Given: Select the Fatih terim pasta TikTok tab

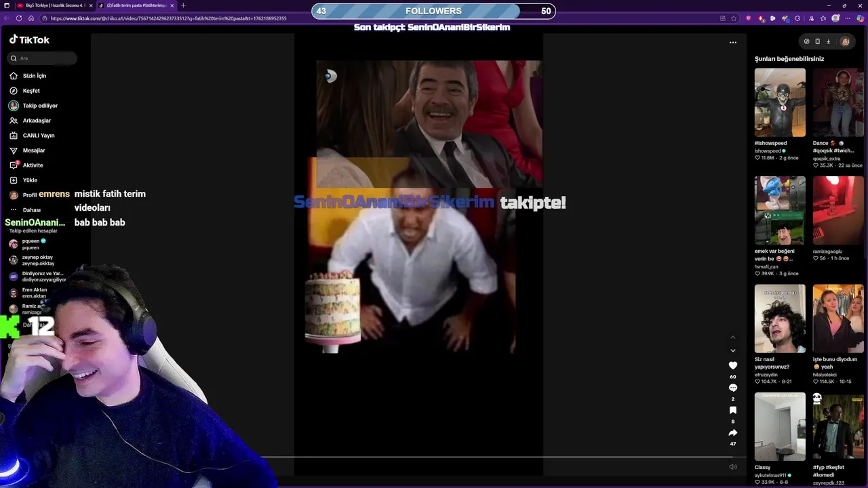Looking at the screenshot, I should coord(136,5).
